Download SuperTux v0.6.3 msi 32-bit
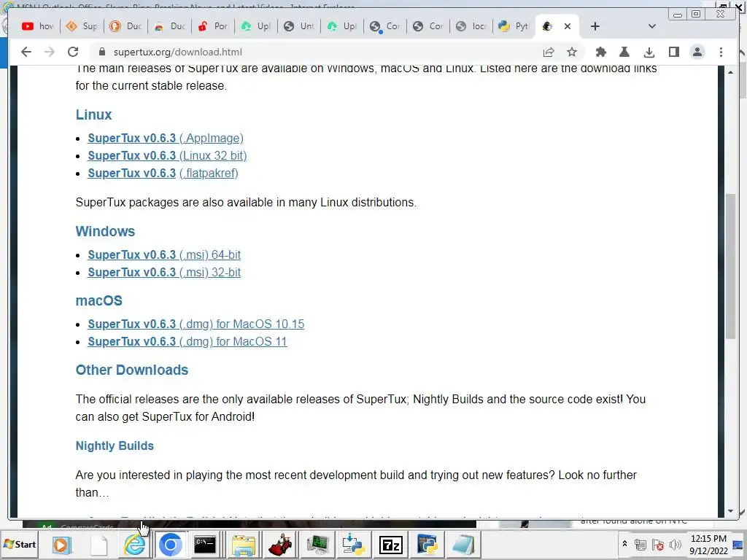 tap(164, 273)
